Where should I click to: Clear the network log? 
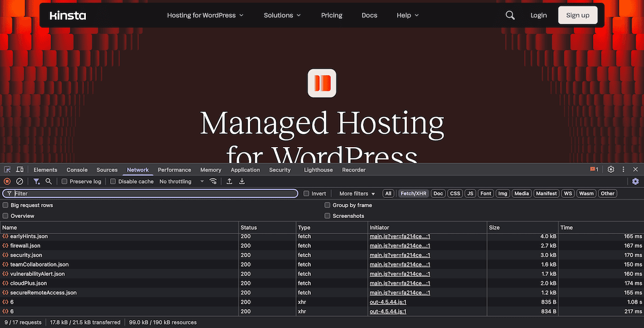(x=19, y=181)
